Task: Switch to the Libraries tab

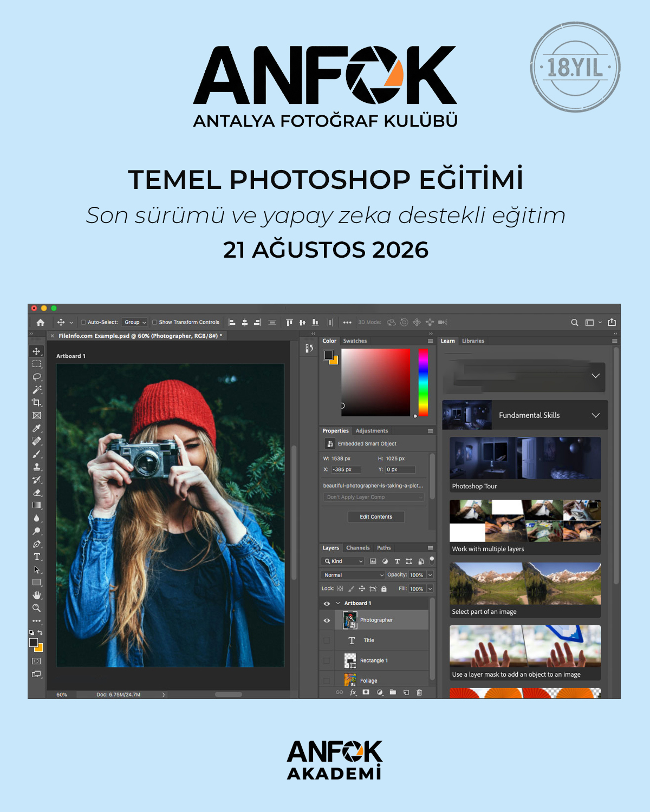Action: (473, 341)
